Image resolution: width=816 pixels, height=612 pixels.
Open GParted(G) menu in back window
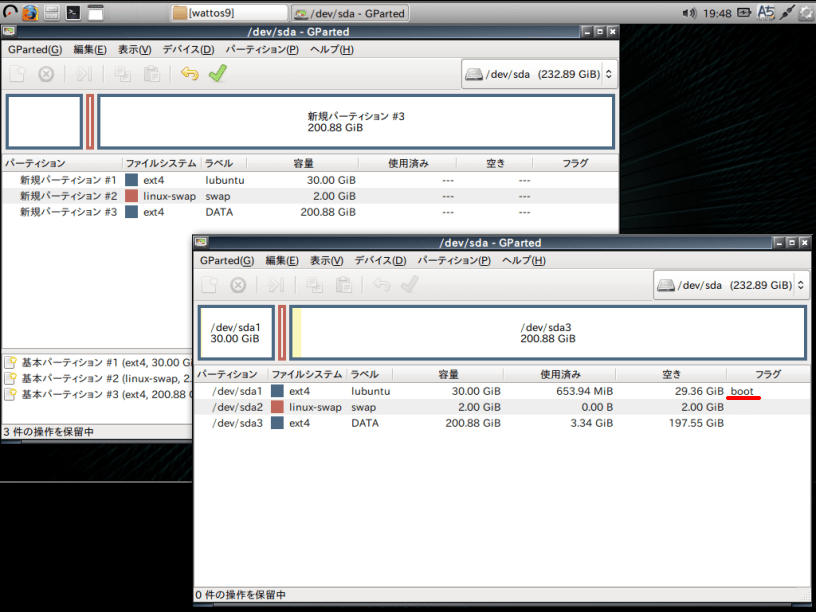click(x=35, y=49)
